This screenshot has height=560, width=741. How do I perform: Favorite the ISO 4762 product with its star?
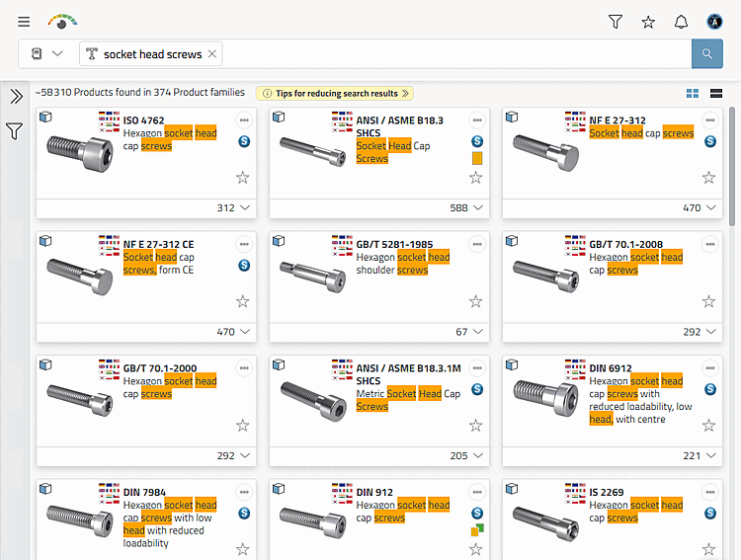(242, 178)
